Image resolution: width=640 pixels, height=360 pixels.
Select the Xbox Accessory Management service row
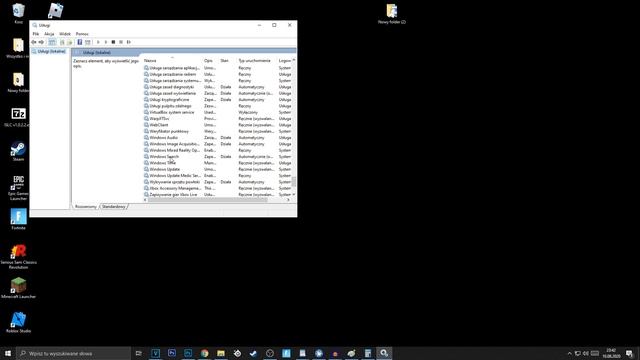pyautogui.click(x=218, y=188)
